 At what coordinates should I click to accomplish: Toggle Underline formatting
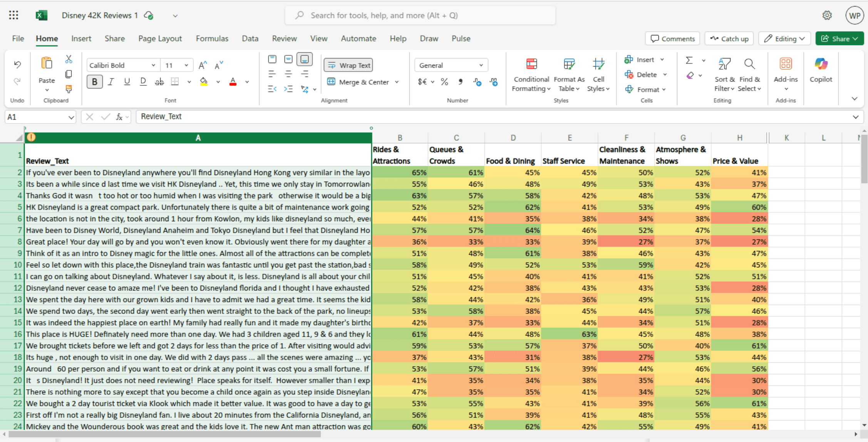(127, 82)
